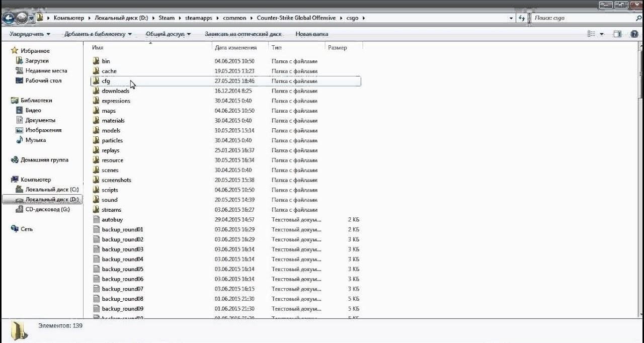Click the Back navigation arrow button
Viewport: 644px width, 343px height.
coord(9,18)
